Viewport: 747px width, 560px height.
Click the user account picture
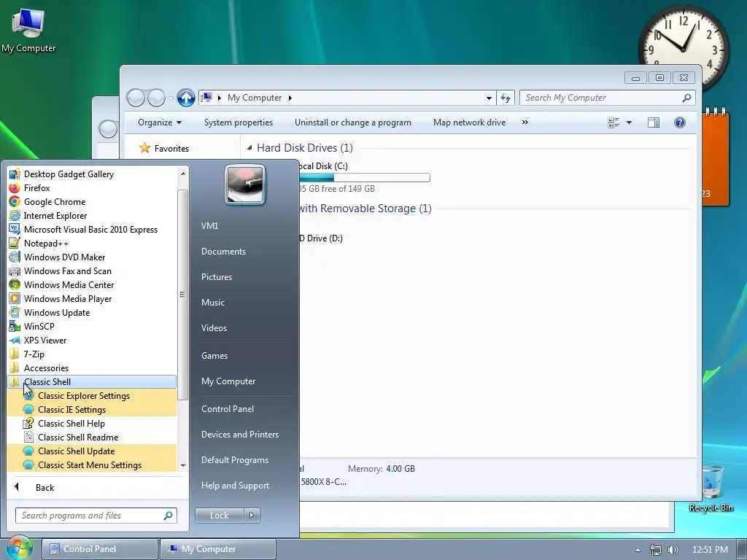coord(245,184)
